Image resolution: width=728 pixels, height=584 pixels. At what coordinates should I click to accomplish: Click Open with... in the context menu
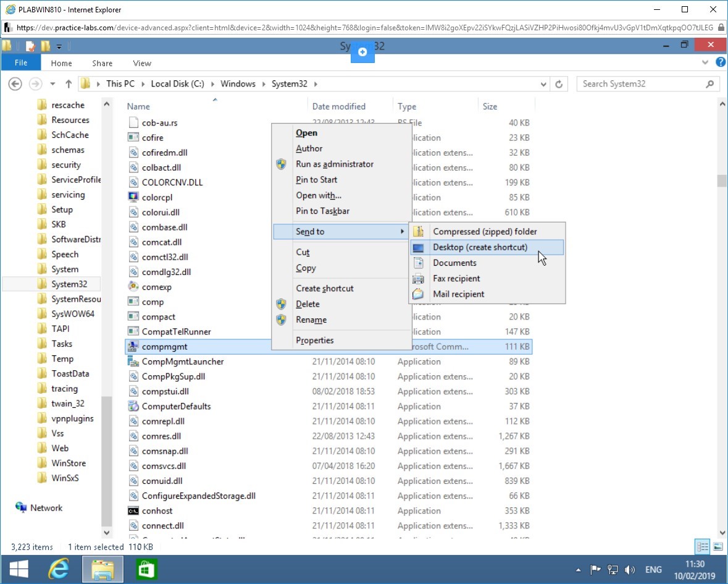(x=341, y=195)
